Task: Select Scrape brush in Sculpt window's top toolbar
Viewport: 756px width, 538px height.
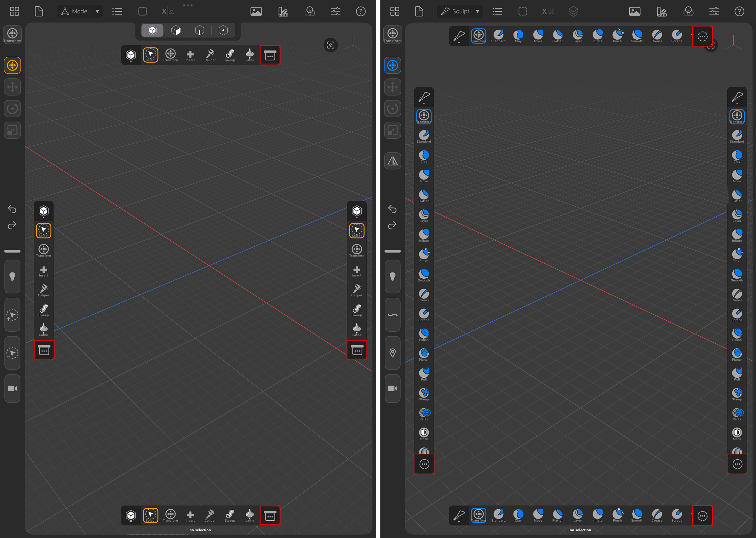Action: (x=677, y=36)
